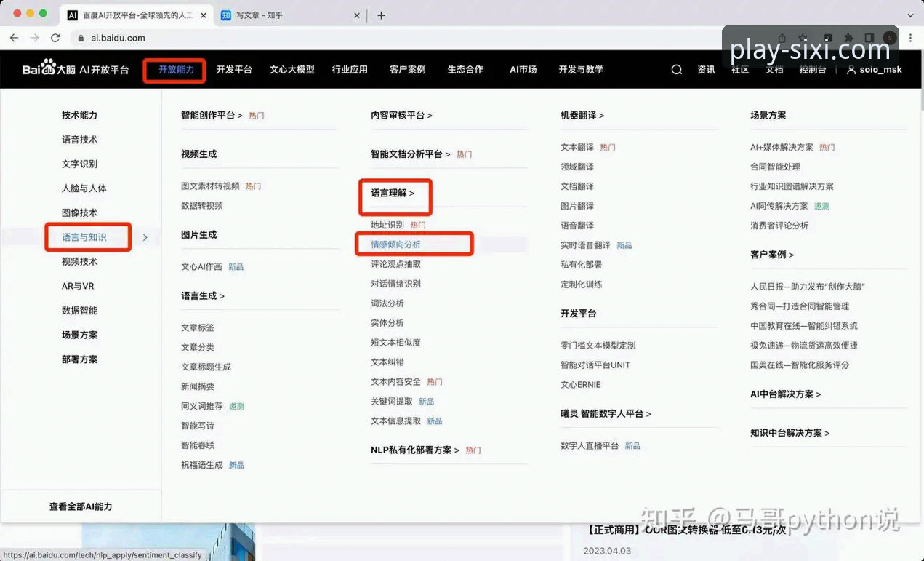Screen dimensions: 924x561
Task: Click the Chrome three-dot menu icon
Action: pos(911,38)
